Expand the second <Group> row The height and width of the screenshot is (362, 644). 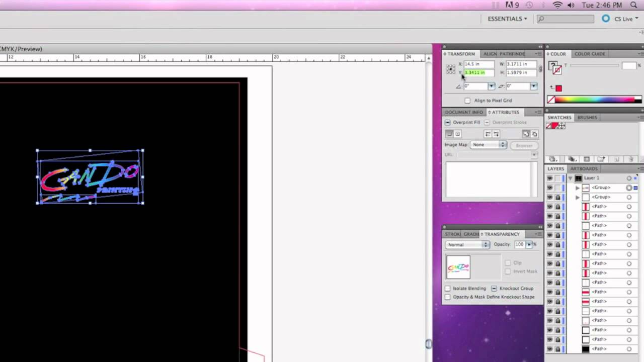[x=578, y=197]
